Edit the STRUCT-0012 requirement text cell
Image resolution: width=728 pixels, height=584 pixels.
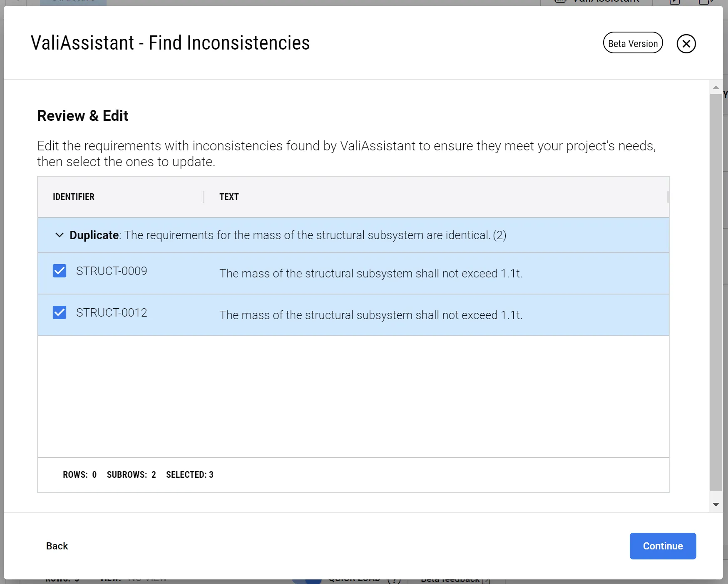click(370, 315)
